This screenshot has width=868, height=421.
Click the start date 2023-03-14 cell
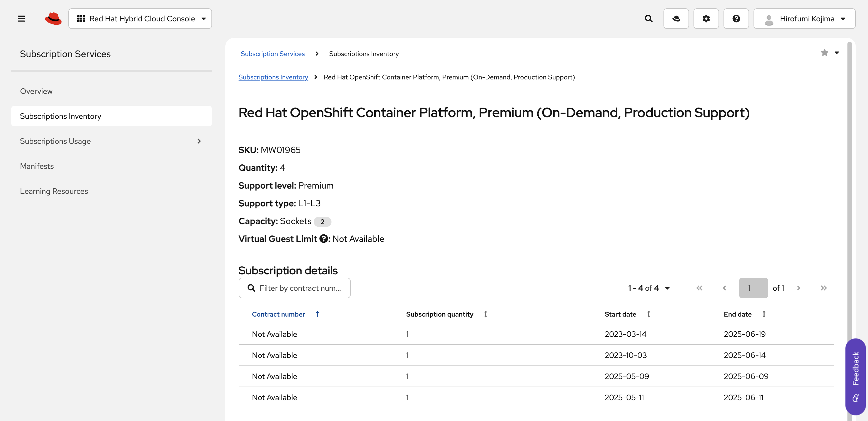click(625, 334)
